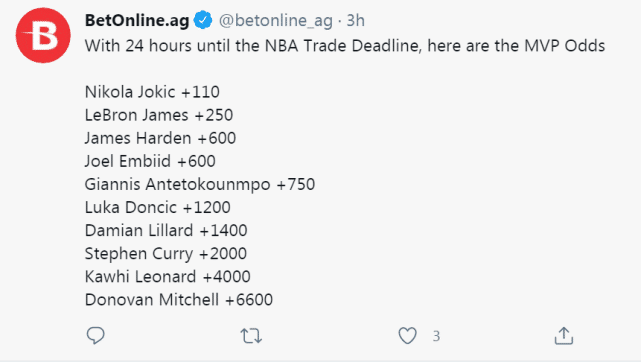Open the BetOnline.ag display name
The image size is (641, 362).
click(x=137, y=20)
